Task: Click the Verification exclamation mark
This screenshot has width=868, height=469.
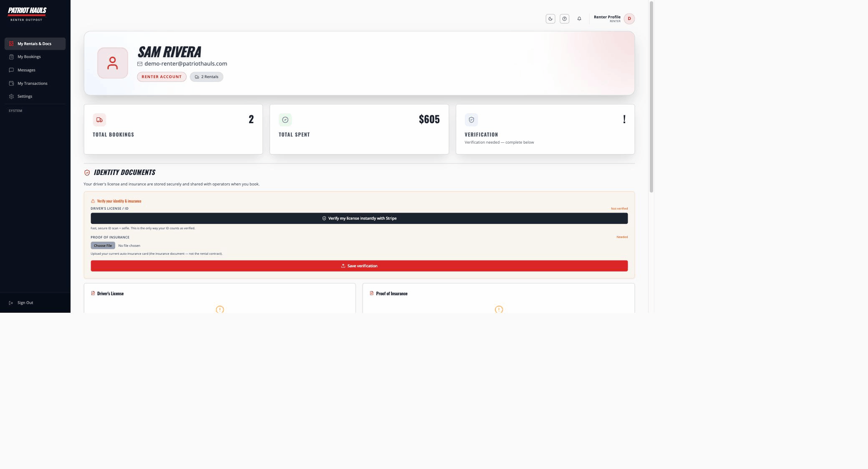Action: [x=624, y=119]
